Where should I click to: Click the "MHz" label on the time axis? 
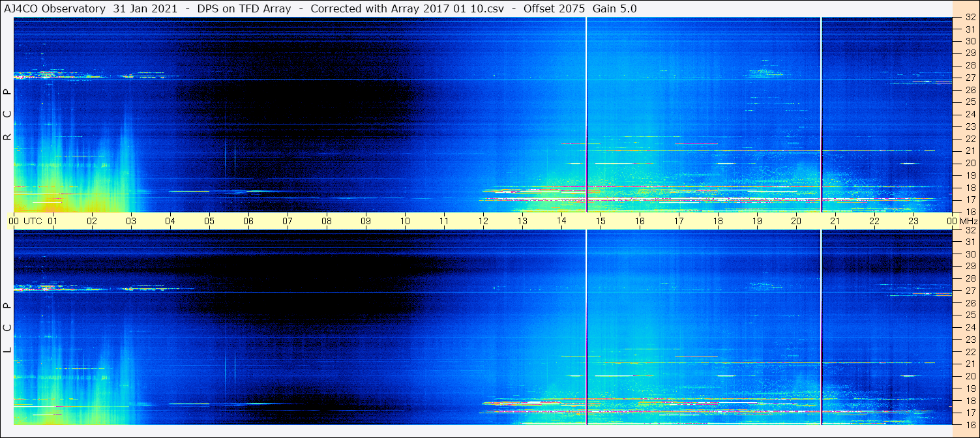click(x=969, y=221)
